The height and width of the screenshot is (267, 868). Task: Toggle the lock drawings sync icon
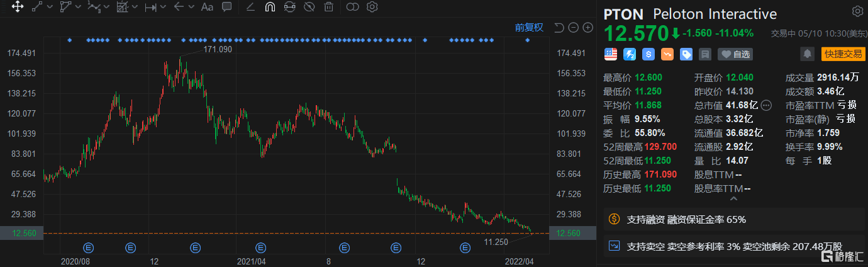(289, 8)
